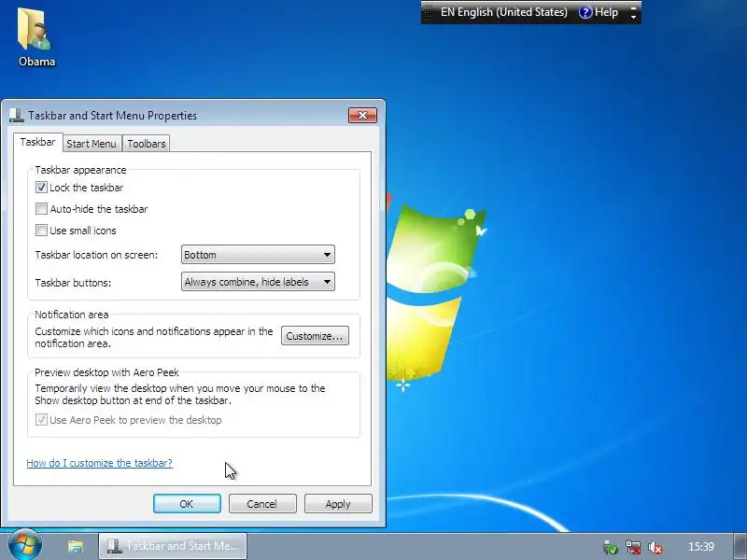Switch to the Toolbars tab

tap(147, 144)
